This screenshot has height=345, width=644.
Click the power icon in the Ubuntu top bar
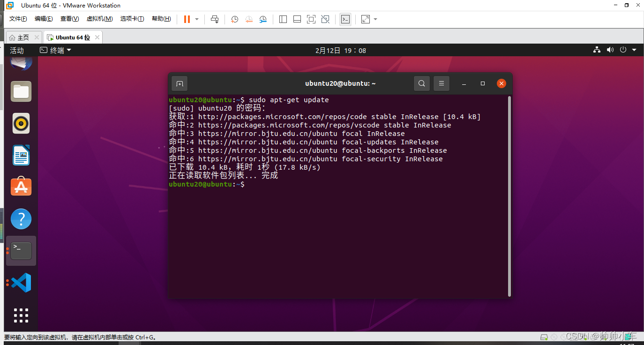coord(623,50)
